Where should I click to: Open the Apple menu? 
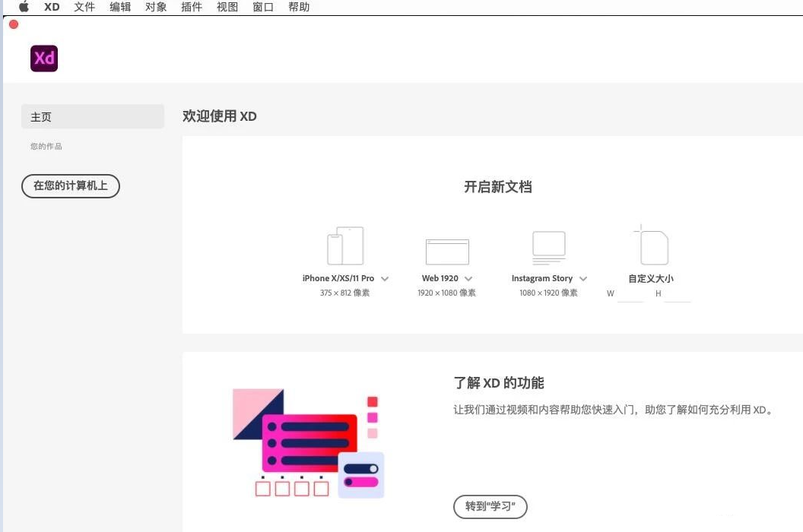point(24,7)
